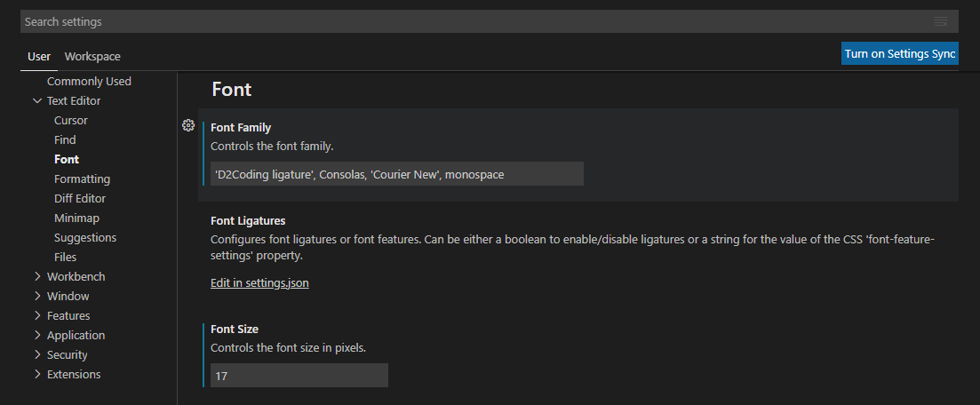Select the Extensions tree label
Screen dimensions: 980x405
coord(74,375)
